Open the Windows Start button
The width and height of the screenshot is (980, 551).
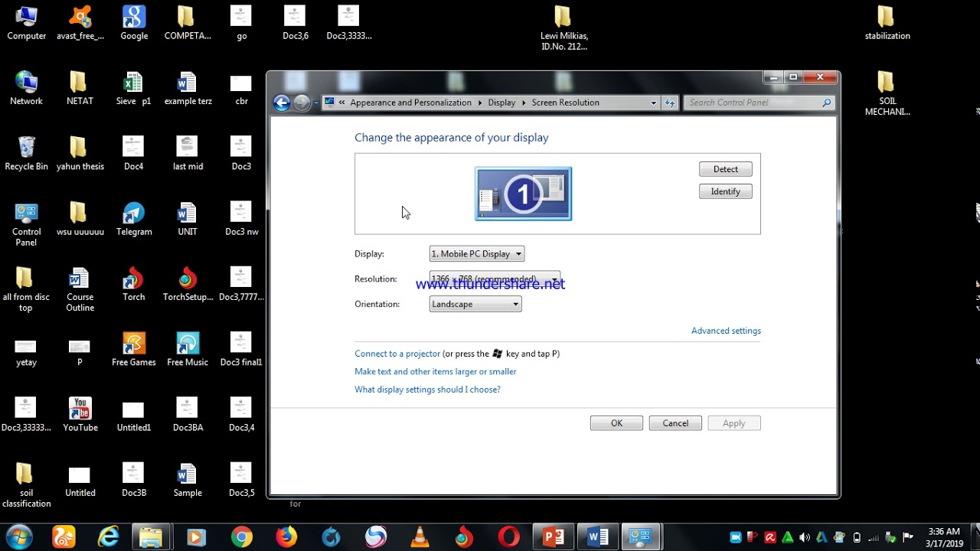(18, 537)
